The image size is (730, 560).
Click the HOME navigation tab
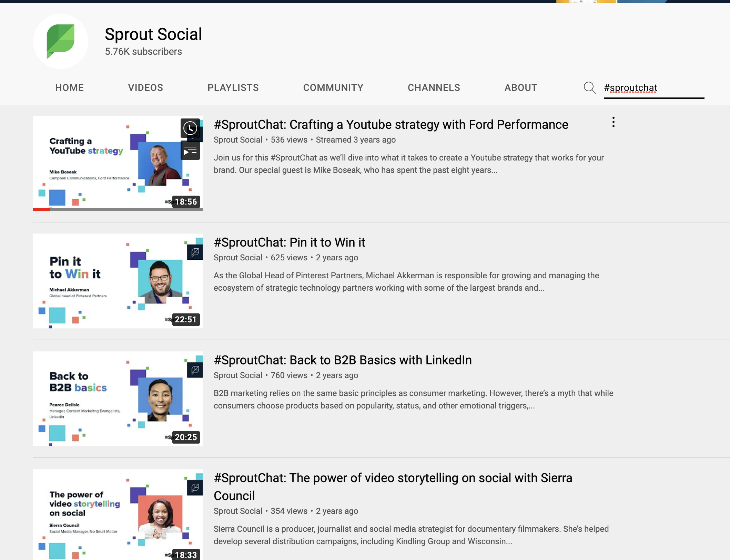[69, 87]
